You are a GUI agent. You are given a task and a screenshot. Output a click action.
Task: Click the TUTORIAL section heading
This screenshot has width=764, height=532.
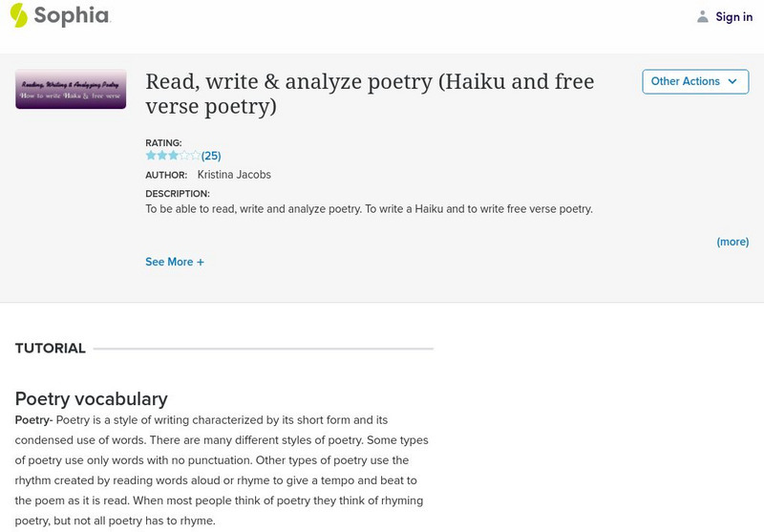(x=51, y=349)
